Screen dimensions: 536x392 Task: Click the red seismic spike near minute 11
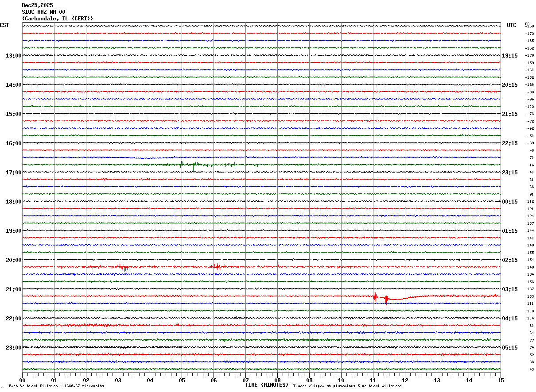(375, 297)
